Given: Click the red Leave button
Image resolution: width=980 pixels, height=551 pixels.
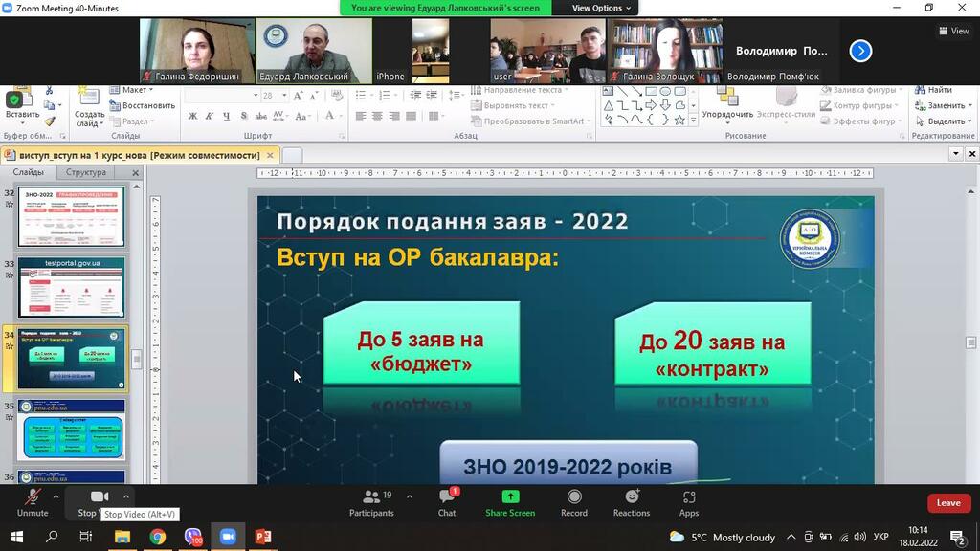Looking at the screenshot, I should (x=947, y=503).
